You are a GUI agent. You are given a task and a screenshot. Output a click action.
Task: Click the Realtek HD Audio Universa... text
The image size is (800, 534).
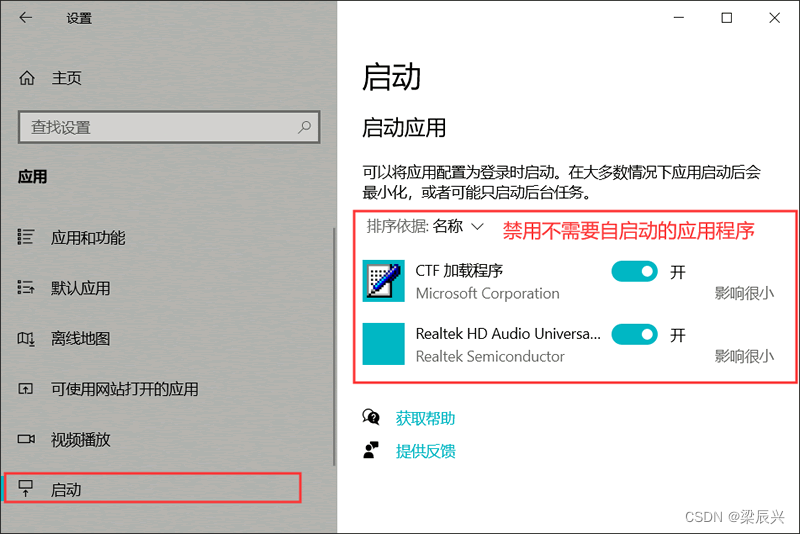click(508, 334)
